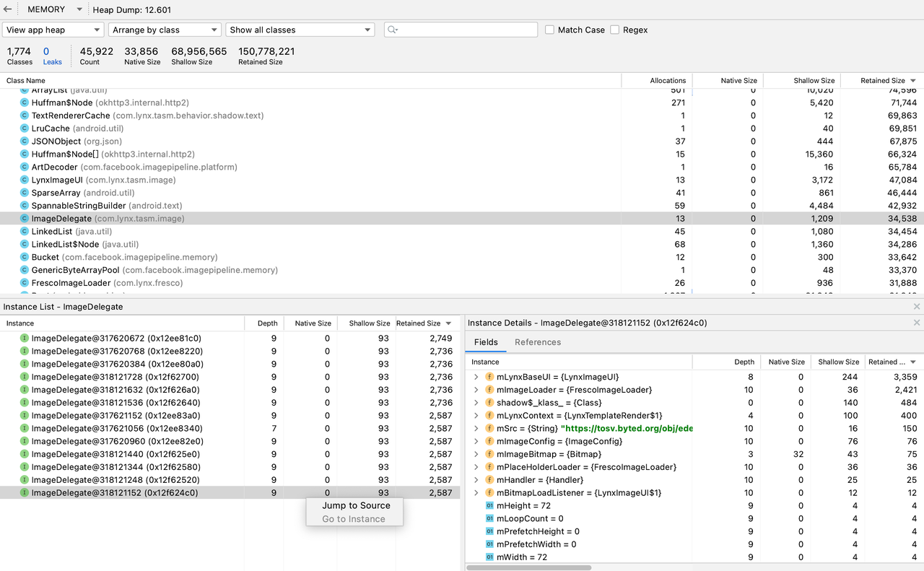
Task: Choose Jump to Source from context menu
Action: [x=356, y=505]
